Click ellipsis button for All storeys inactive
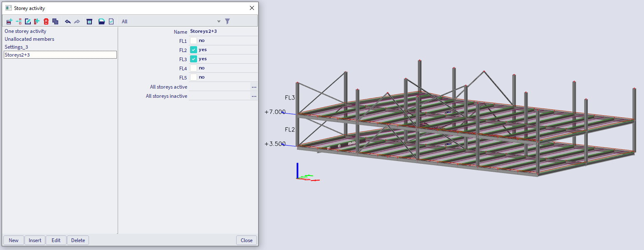The height and width of the screenshot is (250, 644). pos(254,96)
